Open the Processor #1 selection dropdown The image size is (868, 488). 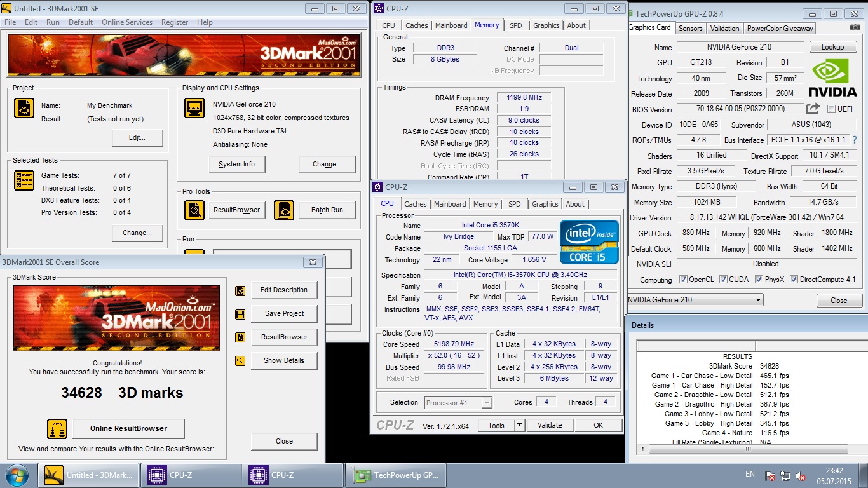coord(458,403)
